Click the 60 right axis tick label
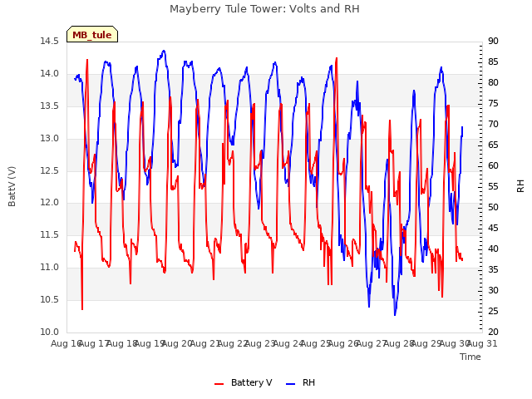 coord(493,166)
